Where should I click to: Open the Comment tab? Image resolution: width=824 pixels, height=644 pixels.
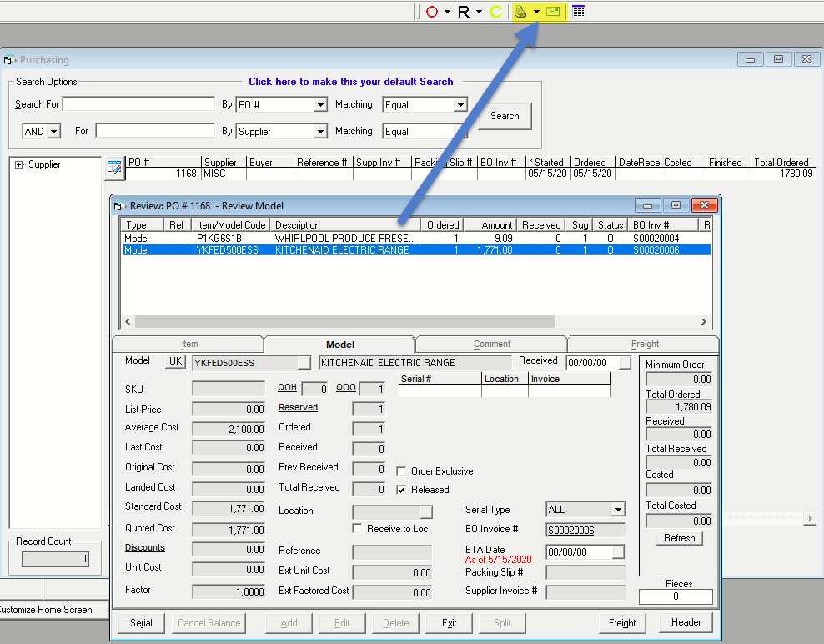tap(492, 345)
